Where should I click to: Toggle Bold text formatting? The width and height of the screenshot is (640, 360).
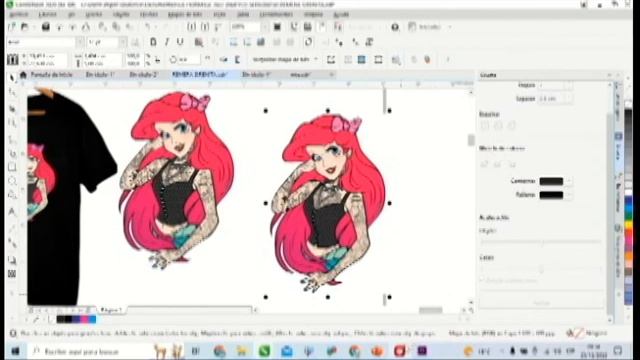(x=153, y=42)
